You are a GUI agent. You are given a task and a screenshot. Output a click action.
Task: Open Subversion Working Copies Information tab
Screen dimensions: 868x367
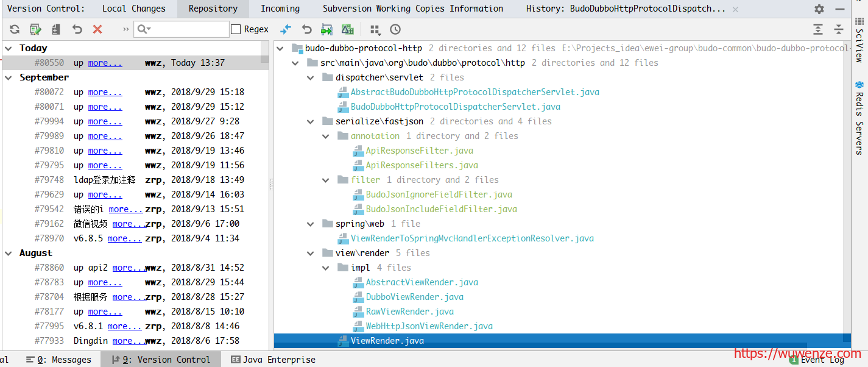413,9
